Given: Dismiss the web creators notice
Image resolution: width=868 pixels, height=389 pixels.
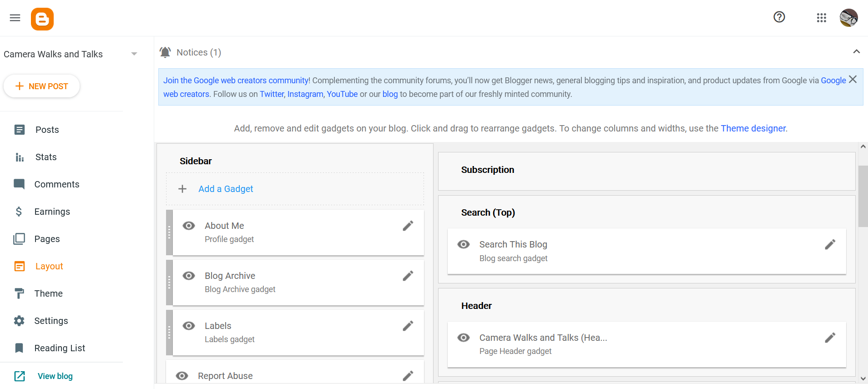Looking at the screenshot, I should [853, 80].
